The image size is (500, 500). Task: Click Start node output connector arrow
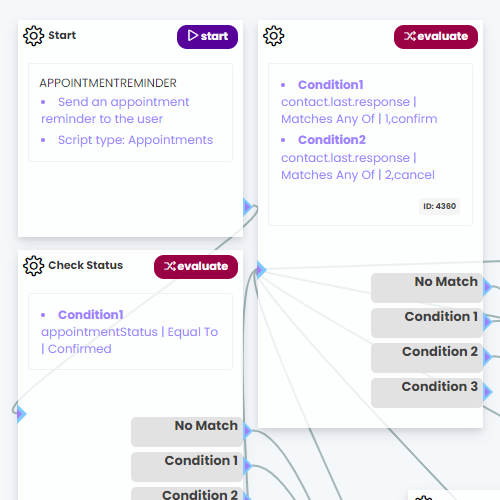[x=247, y=207]
